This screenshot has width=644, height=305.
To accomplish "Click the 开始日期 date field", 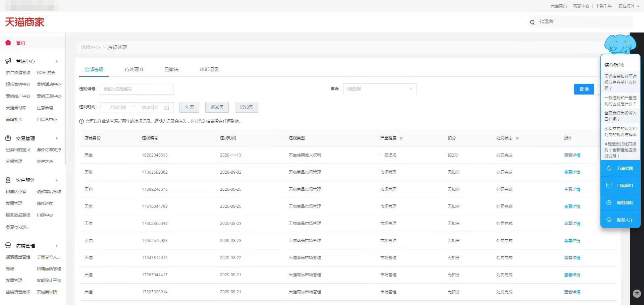I will pos(118,108).
